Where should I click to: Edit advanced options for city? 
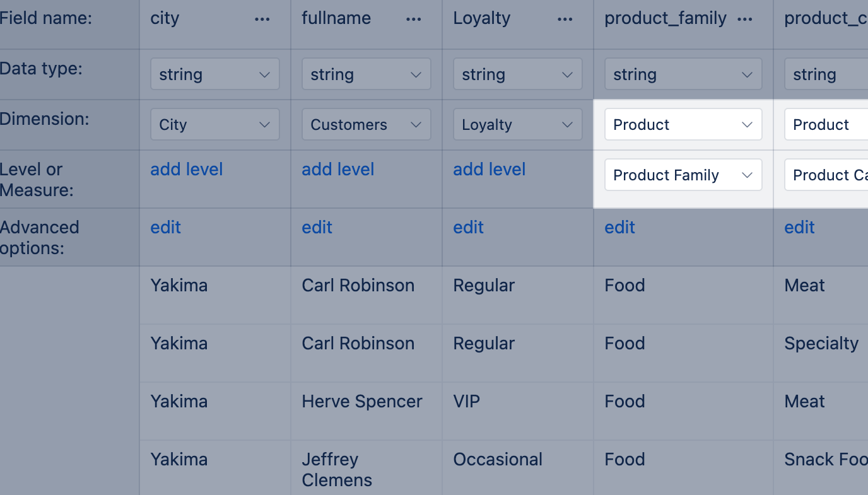pyautogui.click(x=166, y=228)
